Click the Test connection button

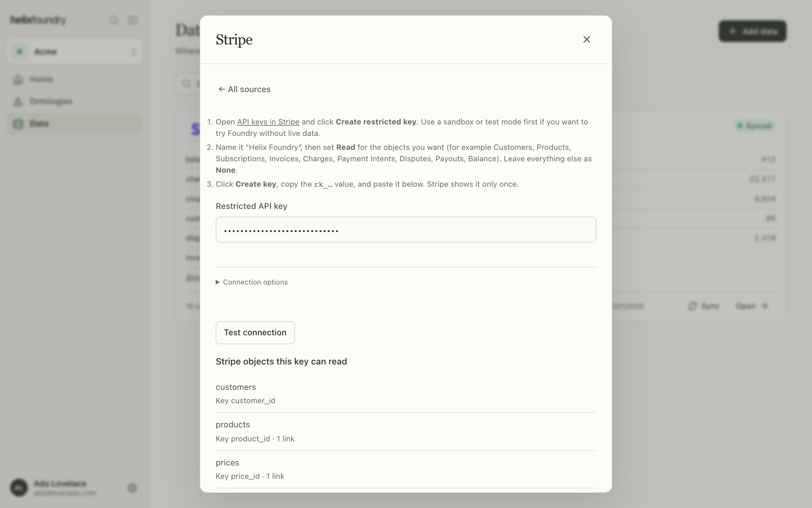click(255, 333)
